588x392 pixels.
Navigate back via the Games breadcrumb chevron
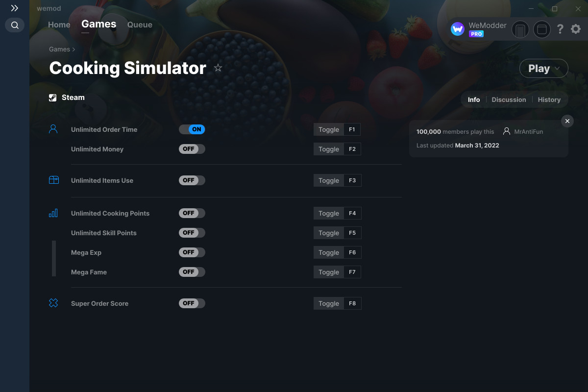pyautogui.click(x=73, y=49)
